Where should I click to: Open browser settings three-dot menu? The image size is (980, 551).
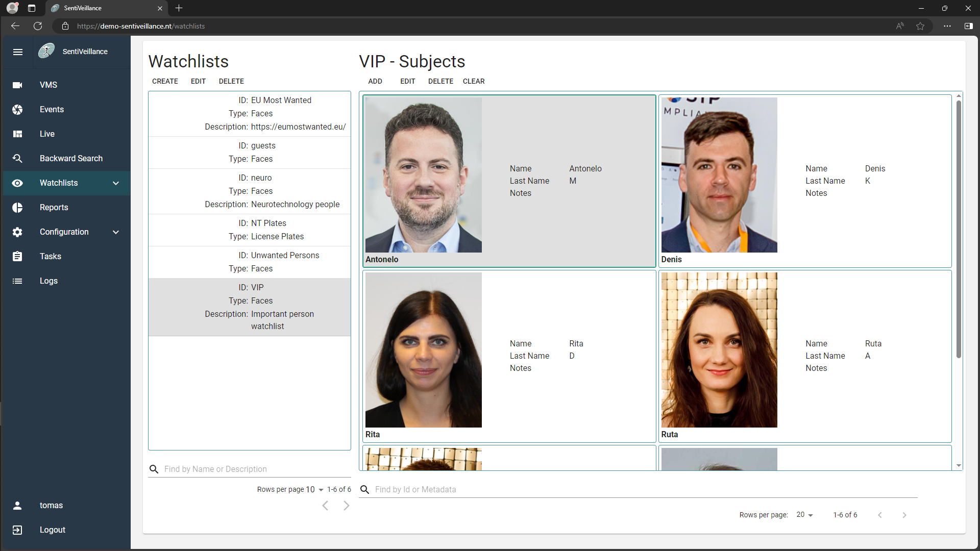coord(947,26)
